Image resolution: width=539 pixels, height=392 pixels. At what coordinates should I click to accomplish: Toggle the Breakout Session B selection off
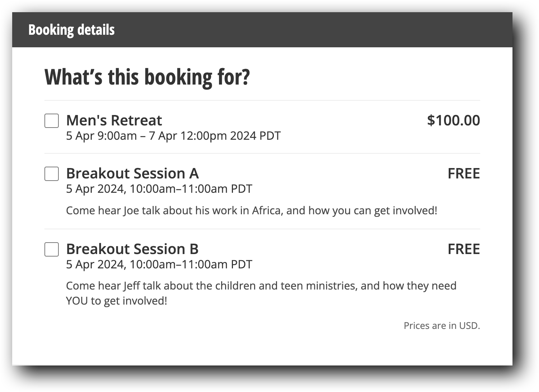click(51, 250)
